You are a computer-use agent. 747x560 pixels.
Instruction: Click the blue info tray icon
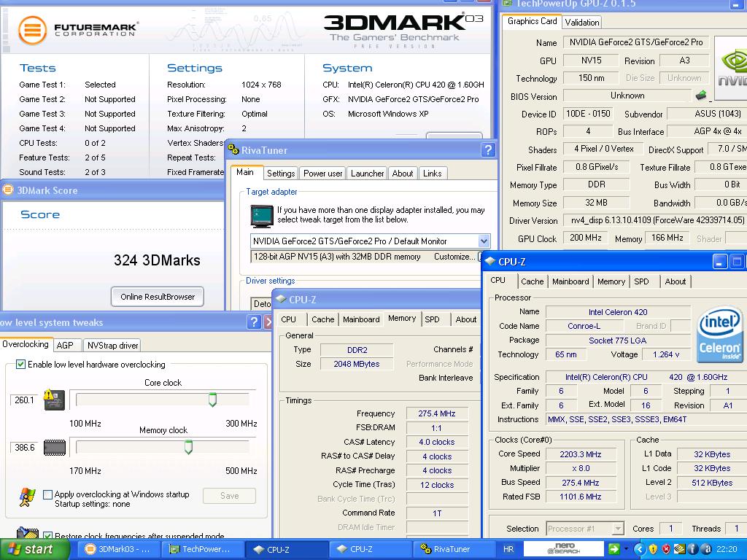(693, 549)
